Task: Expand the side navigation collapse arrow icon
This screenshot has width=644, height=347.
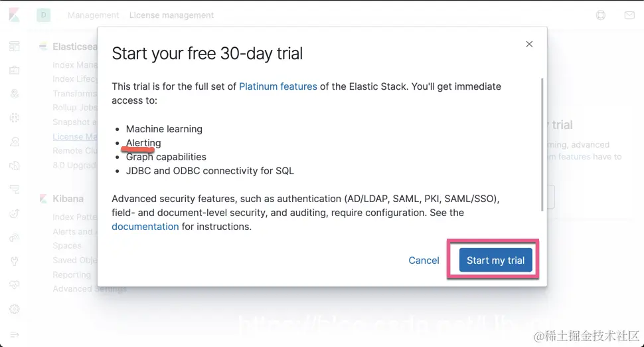Action: tap(15, 333)
